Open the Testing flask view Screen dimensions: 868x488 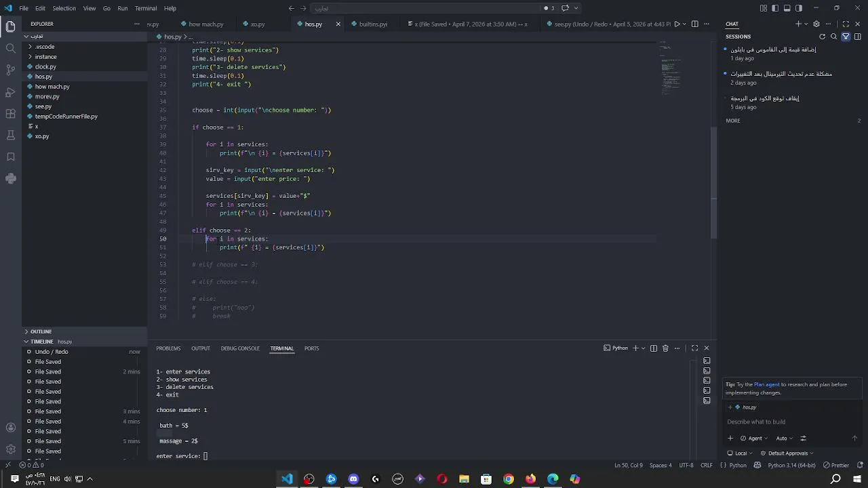pos(10,136)
